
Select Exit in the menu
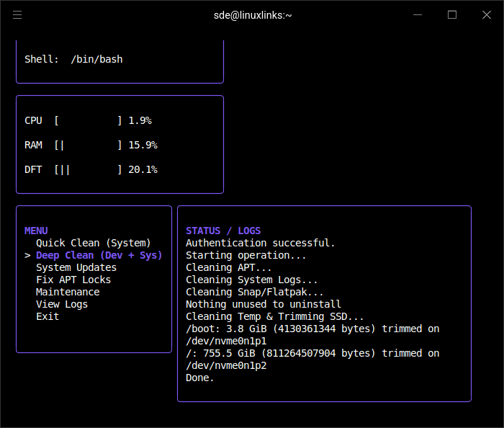click(48, 316)
